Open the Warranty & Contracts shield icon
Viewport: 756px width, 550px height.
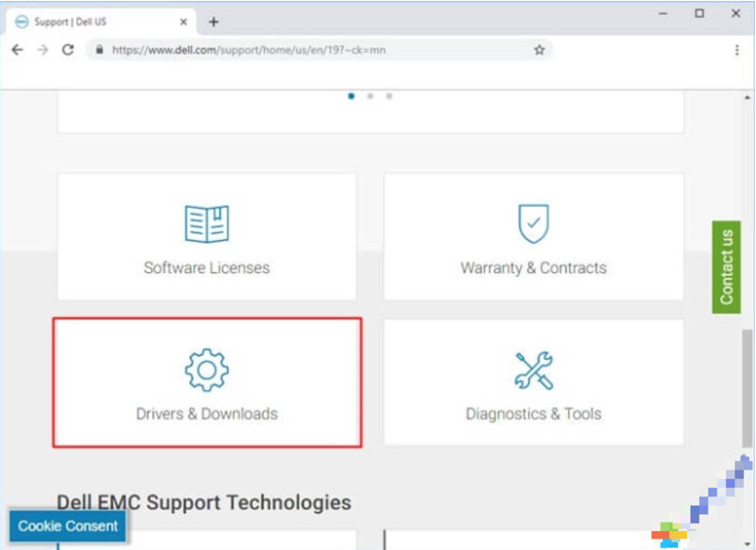(533, 224)
